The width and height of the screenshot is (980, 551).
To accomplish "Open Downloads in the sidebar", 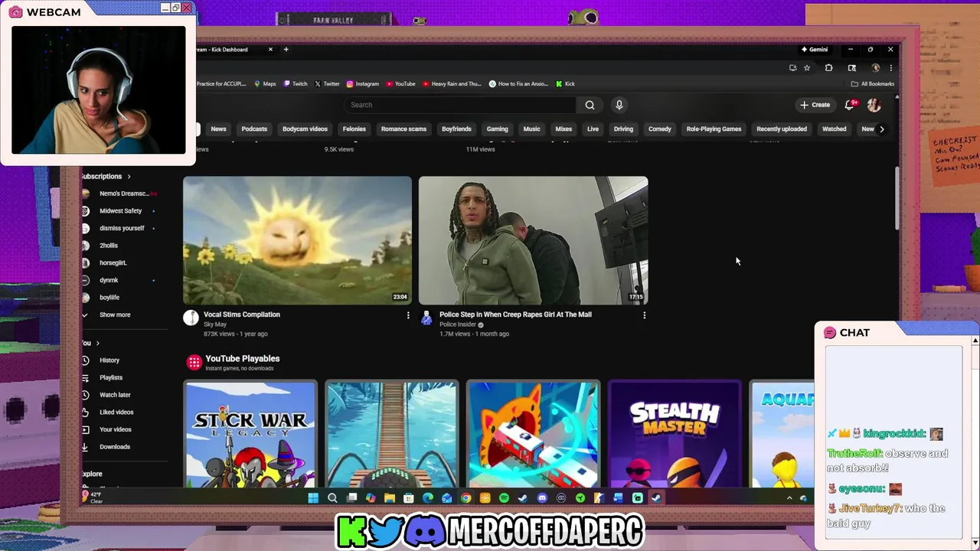I will click(115, 447).
